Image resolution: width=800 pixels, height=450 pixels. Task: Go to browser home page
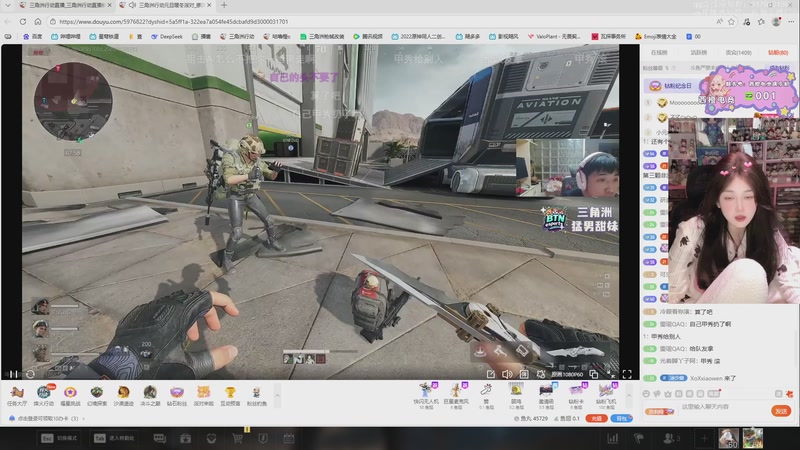coord(38,21)
